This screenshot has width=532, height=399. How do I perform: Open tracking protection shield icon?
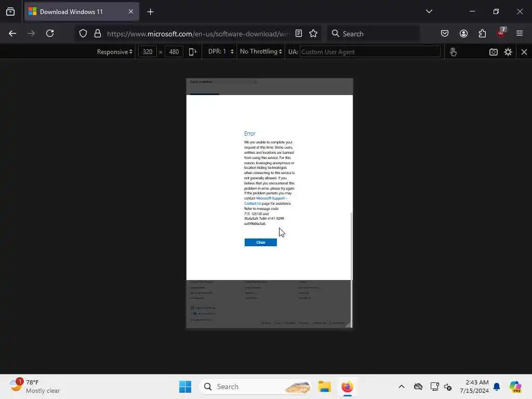(83, 34)
